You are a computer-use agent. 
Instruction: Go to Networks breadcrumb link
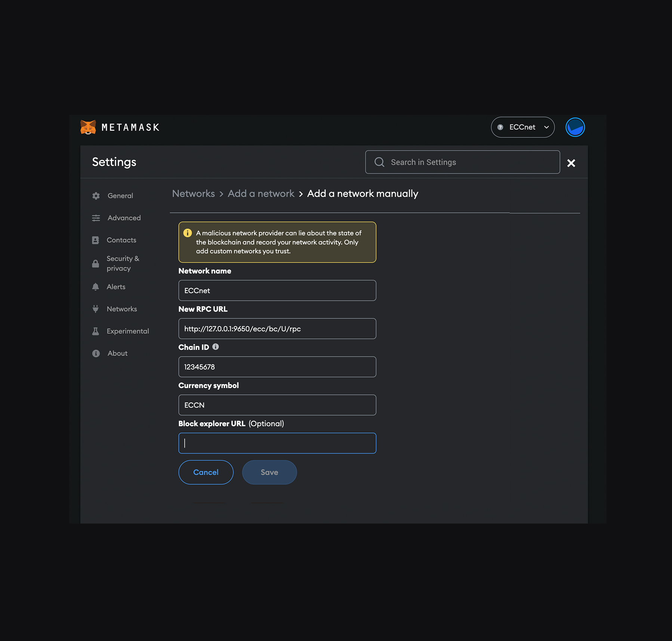click(193, 194)
